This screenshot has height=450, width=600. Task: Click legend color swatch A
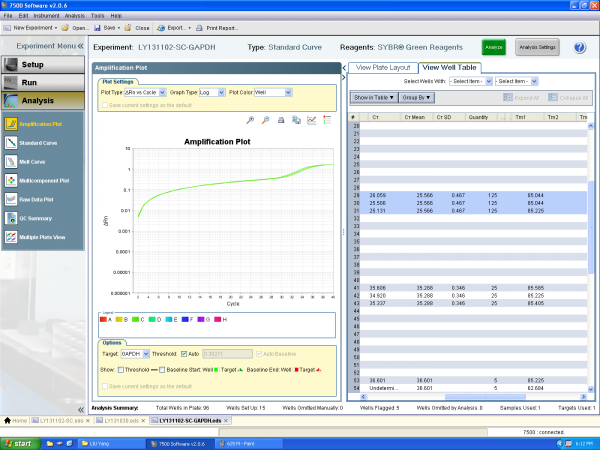coord(103,319)
